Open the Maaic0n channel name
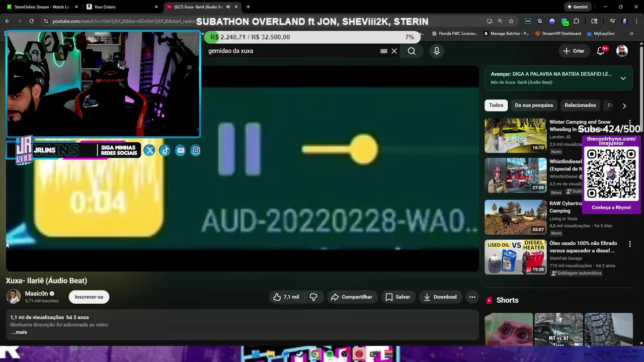Screen dimensions: 644x362 coord(36,294)
